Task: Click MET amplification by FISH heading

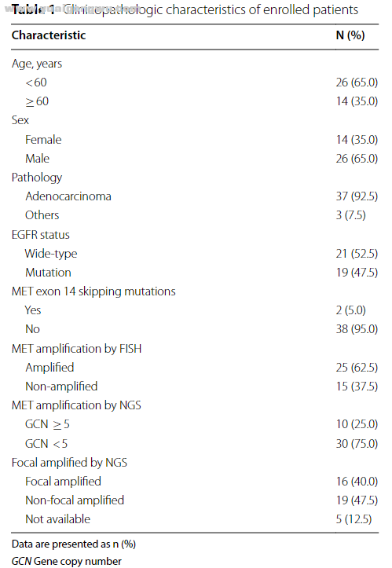Action: [76, 349]
